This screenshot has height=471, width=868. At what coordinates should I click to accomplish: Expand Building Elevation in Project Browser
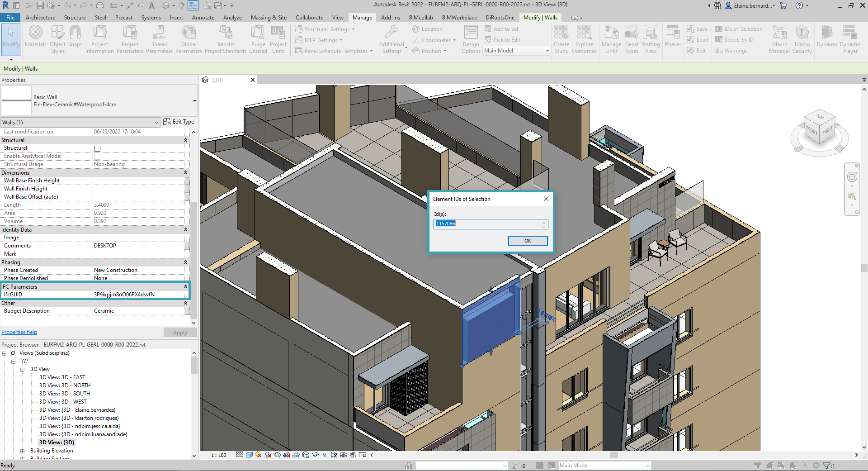(22, 451)
